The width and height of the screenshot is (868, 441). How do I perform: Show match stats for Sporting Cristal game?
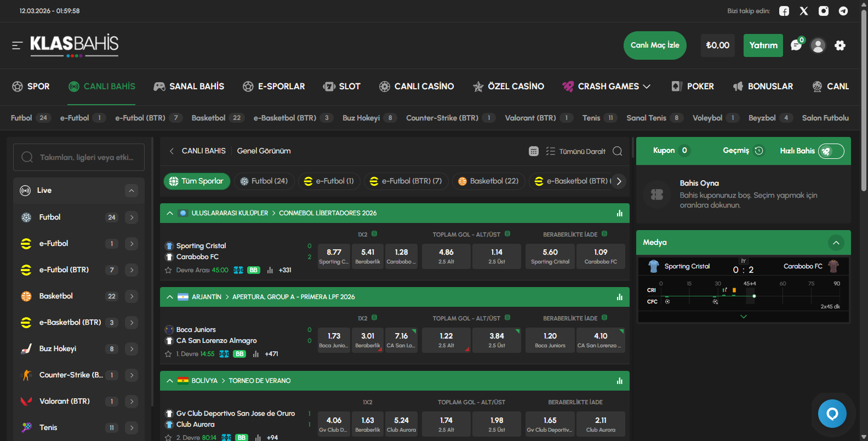click(x=270, y=270)
